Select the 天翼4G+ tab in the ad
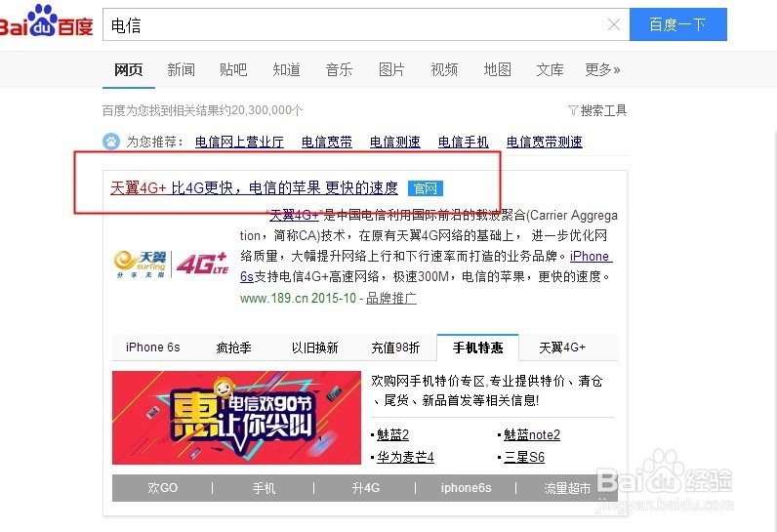Screen dimensions: 777x532 [x=562, y=348]
